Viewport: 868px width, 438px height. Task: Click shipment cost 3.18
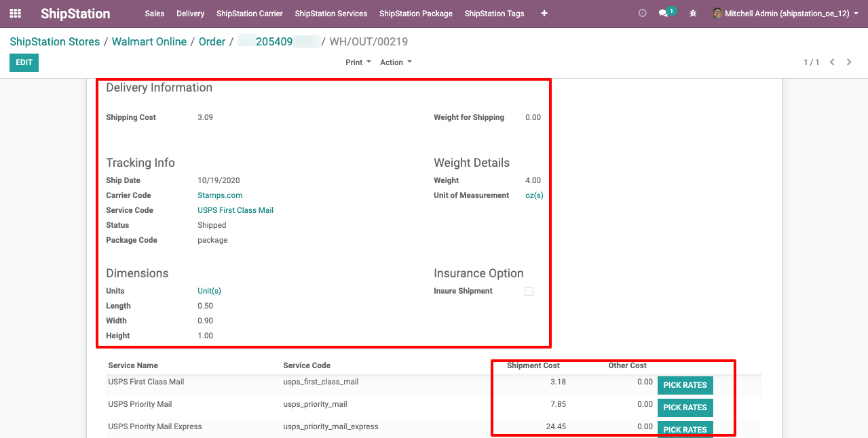click(x=559, y=382)
